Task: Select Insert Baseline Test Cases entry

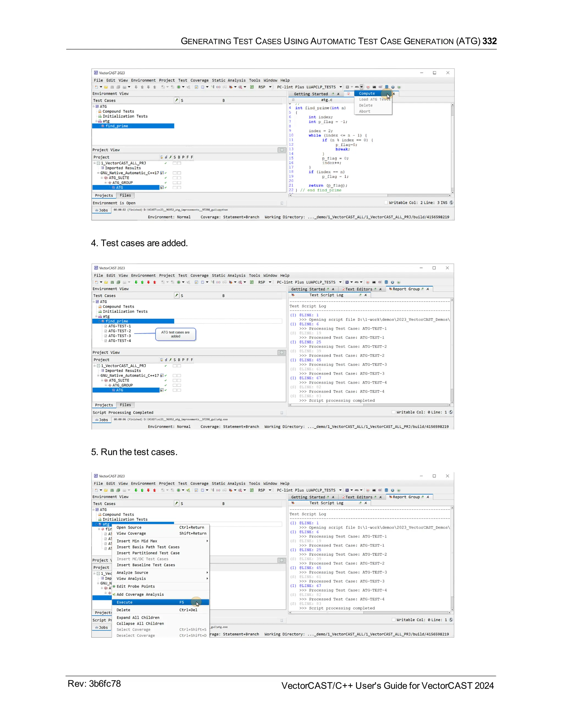Action: click(161, 565)
